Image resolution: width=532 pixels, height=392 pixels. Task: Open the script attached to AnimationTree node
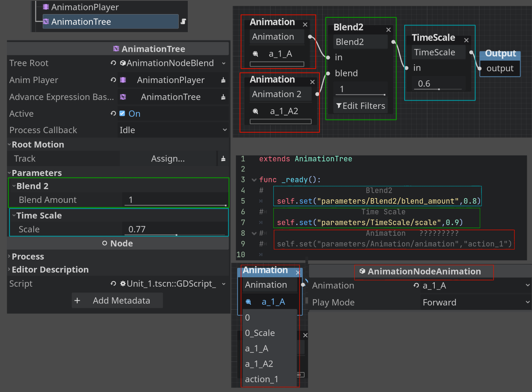pos(183,22)
